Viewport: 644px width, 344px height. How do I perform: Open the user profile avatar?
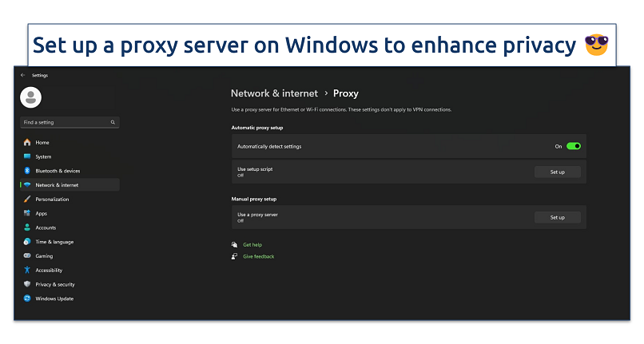click(x=31, y=97)
